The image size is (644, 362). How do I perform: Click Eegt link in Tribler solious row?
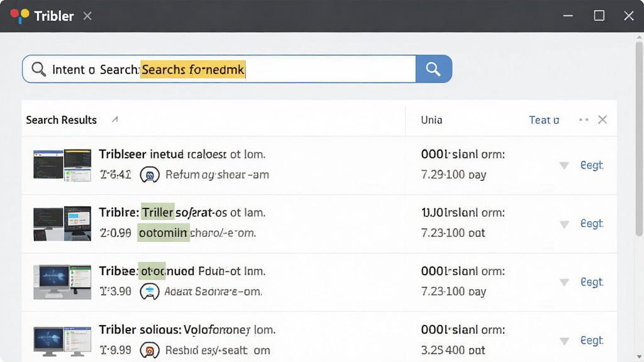(x=591, y=340)
